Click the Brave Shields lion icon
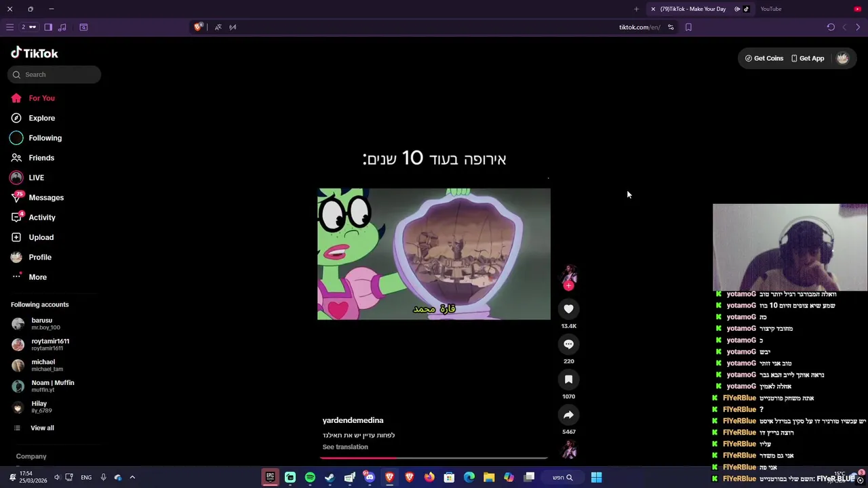The image size is (868, 488). click(198, 27)
